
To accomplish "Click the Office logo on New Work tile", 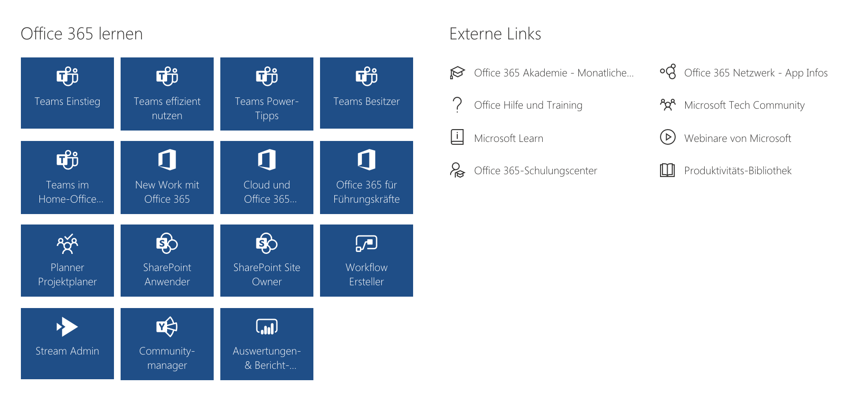I will tap(167, 159).
